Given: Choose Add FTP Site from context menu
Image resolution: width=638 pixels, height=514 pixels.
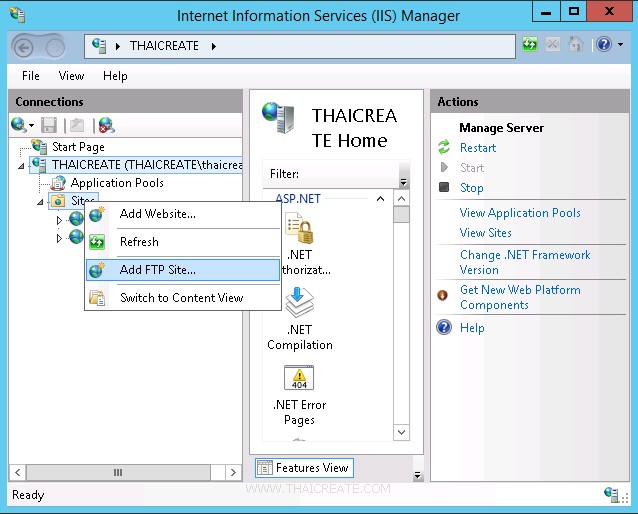Looking at the screenshot, I should 183,270.
